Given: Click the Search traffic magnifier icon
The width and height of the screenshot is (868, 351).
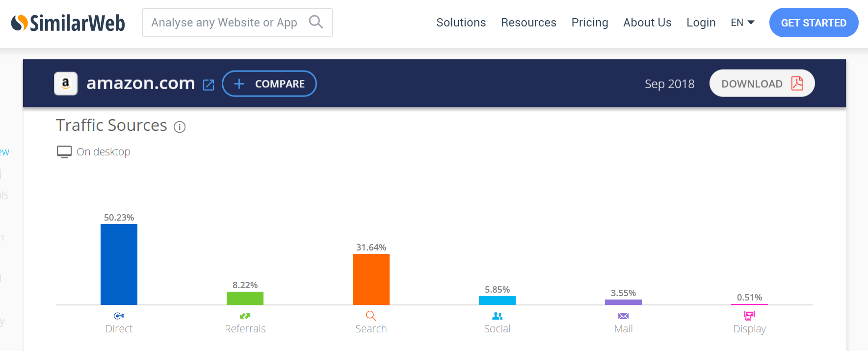Looking at the screenshot, I should [x=371, y=316].
